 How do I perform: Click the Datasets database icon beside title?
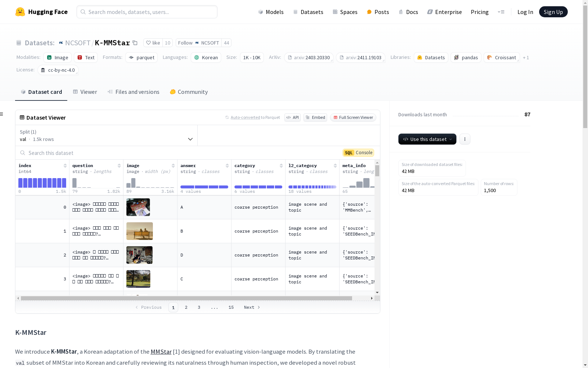tap(19, 43)
